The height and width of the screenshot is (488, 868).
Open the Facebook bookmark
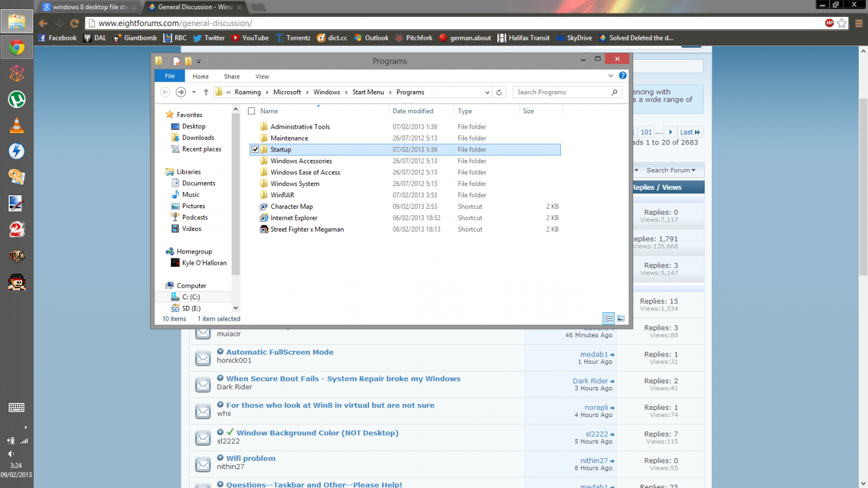(57, 38)
